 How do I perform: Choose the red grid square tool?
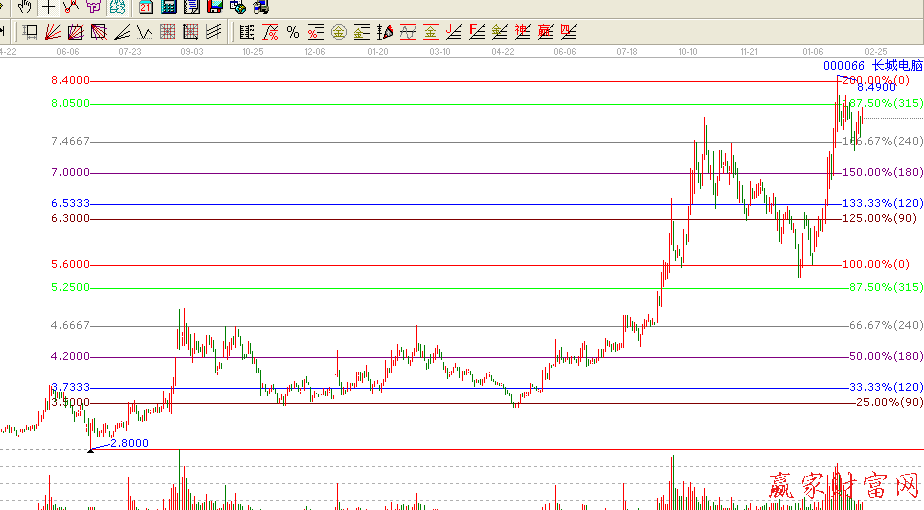coord(168,32)
